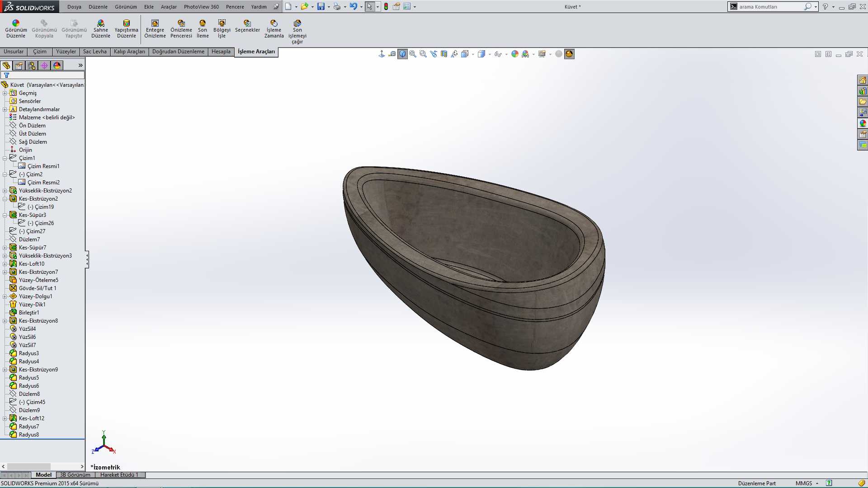Switch to 3B Görünüm bottom tab

pos(75,475)
